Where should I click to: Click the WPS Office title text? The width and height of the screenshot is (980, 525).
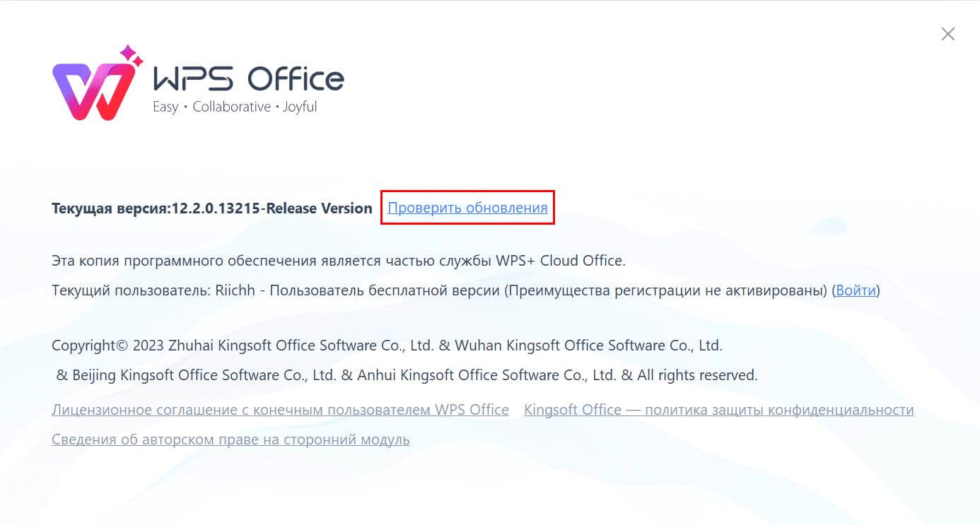tap(249, 78)
